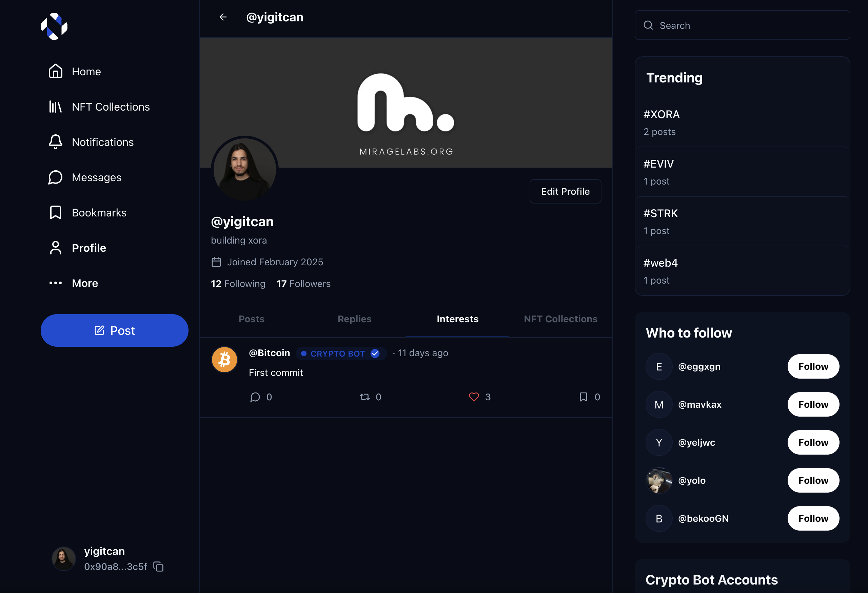Open the @eggxgn profile name
This screenshot has height=593, width=868.
point(699,367)
